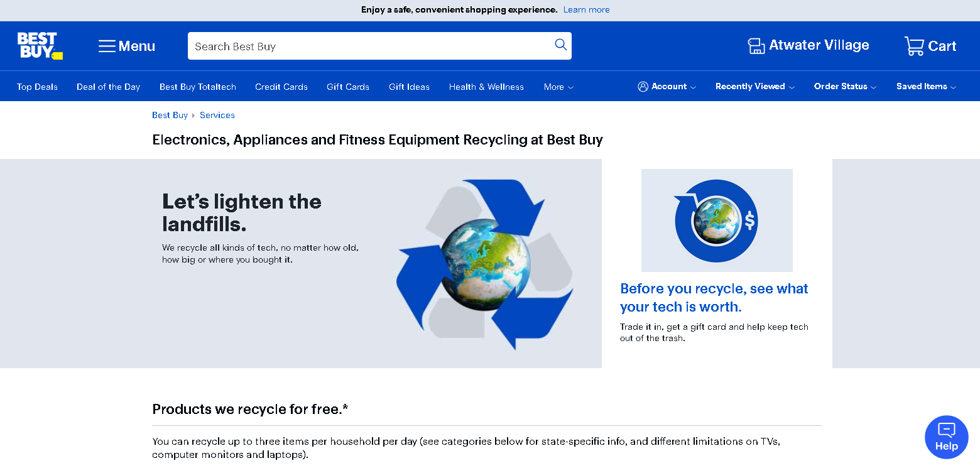Screen dimensions: 980x468
Task: Open the Help chat bubble
Action: 946,437
